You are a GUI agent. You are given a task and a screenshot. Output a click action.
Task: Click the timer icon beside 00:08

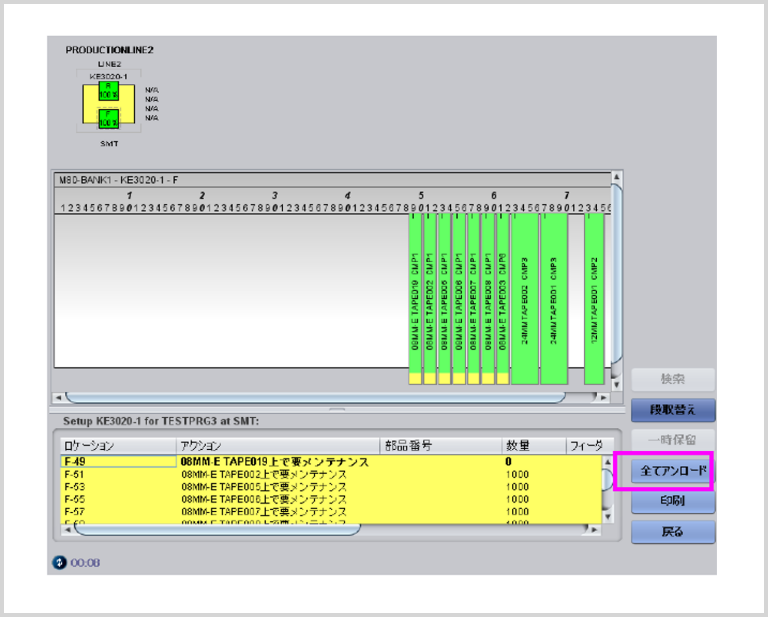point(58,562)
